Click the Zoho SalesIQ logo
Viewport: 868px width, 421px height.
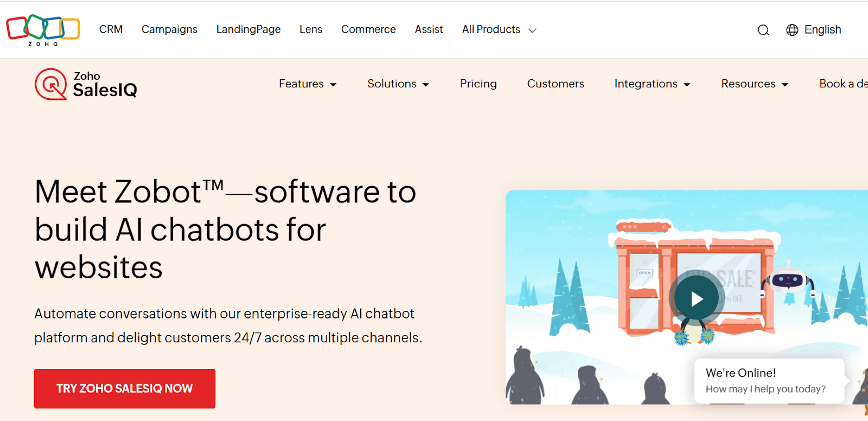point(86,84)
